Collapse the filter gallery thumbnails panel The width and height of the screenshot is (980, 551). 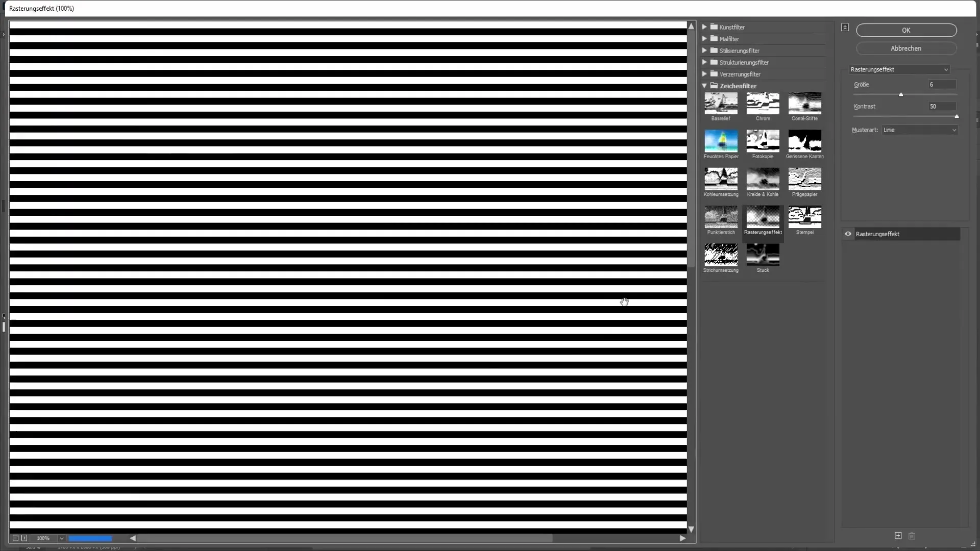coord(845,28)
